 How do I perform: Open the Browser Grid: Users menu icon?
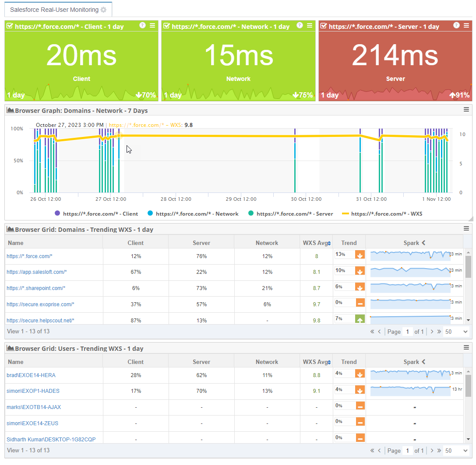click(466, 348)
